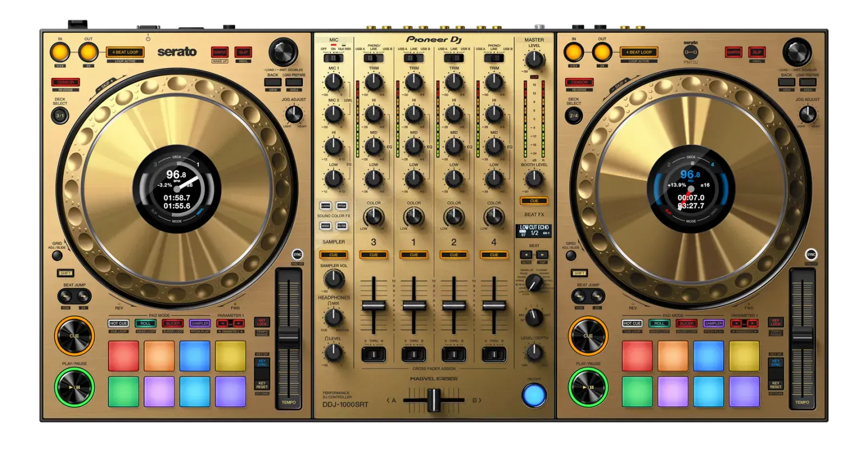868x451 pixels.
Task: Flip channel 2 crossfader assign switch
Action: [454, 355]
